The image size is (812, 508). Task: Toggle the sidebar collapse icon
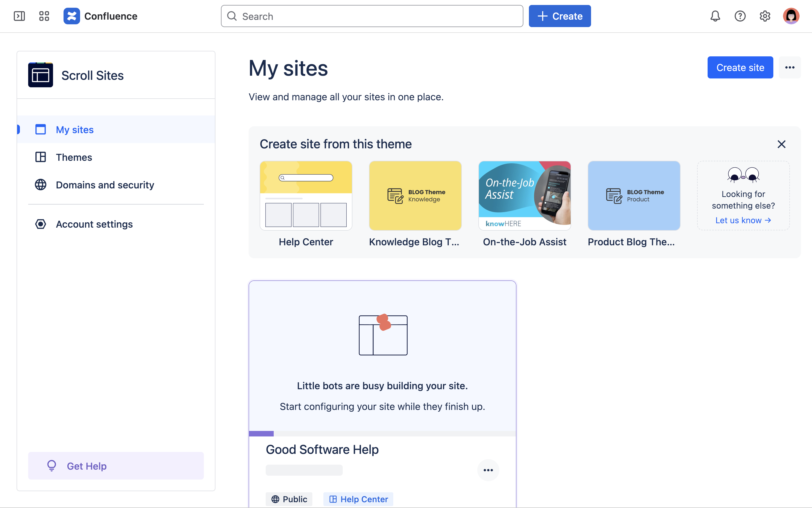19,16
